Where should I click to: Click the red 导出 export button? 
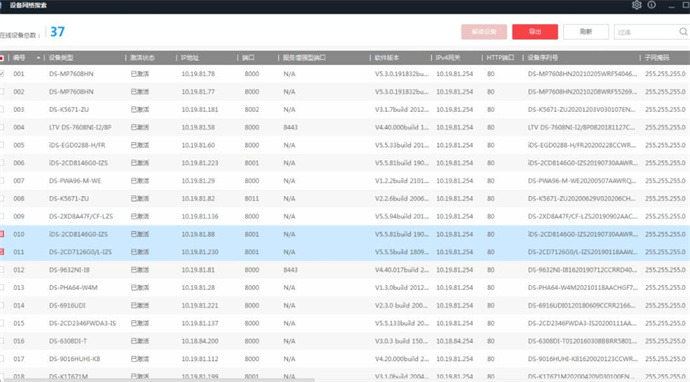point(535,32)
